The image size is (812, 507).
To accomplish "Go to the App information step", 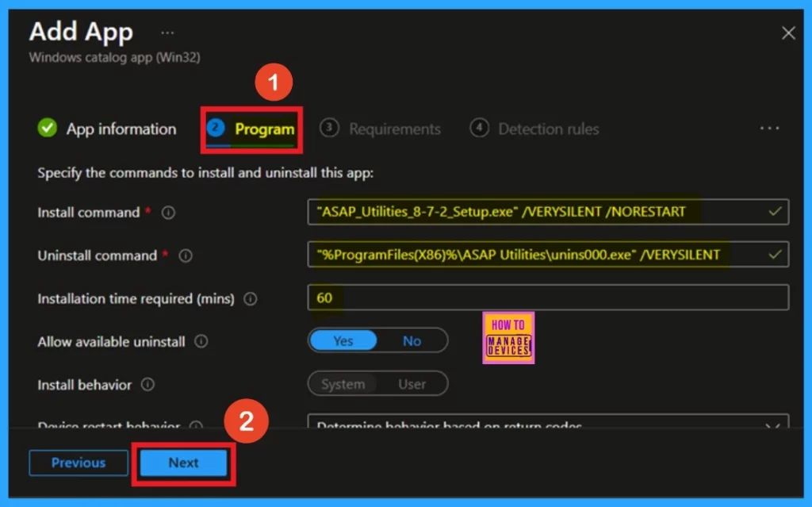I will pyautogui.click(x=107, y=129).
